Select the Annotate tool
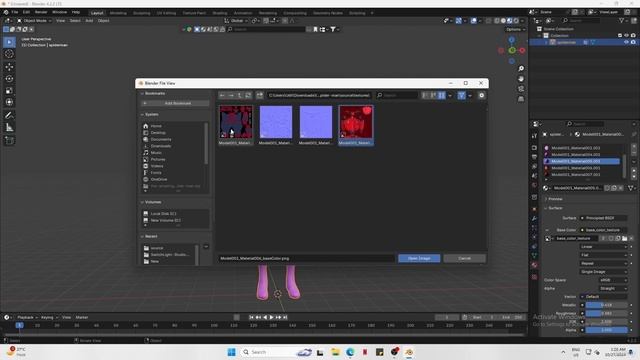Image resolution: width=640 pixels, height=360 pixels. click(9, 116)
